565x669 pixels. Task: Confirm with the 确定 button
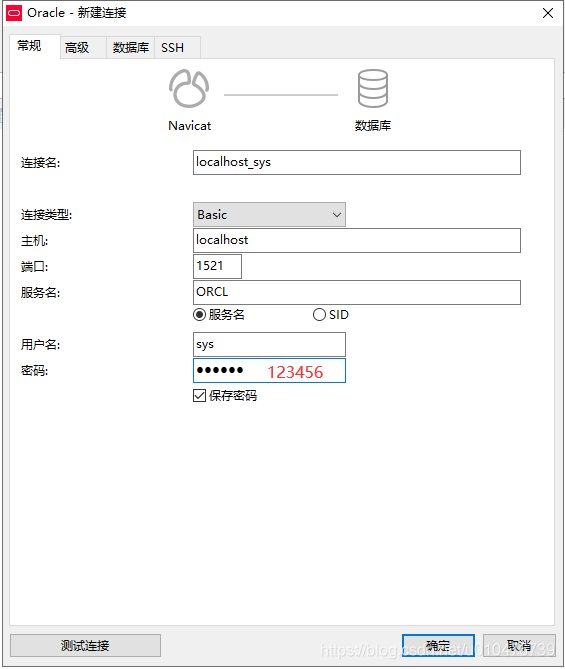click(x=438, y=646)
